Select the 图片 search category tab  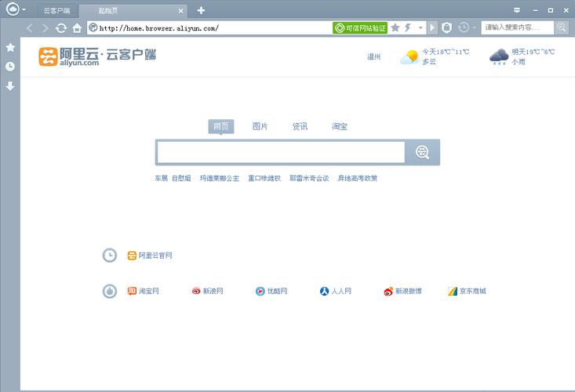click(260, 126)
